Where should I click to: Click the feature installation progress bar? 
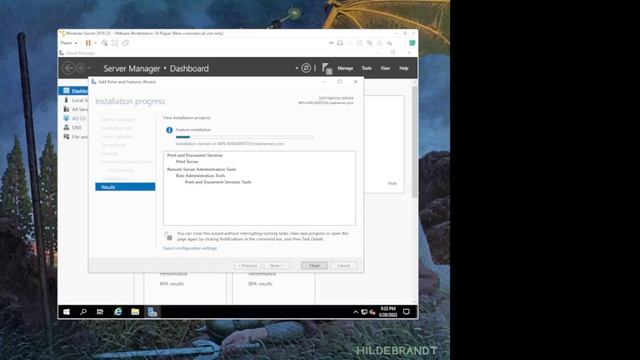[244, 137]
